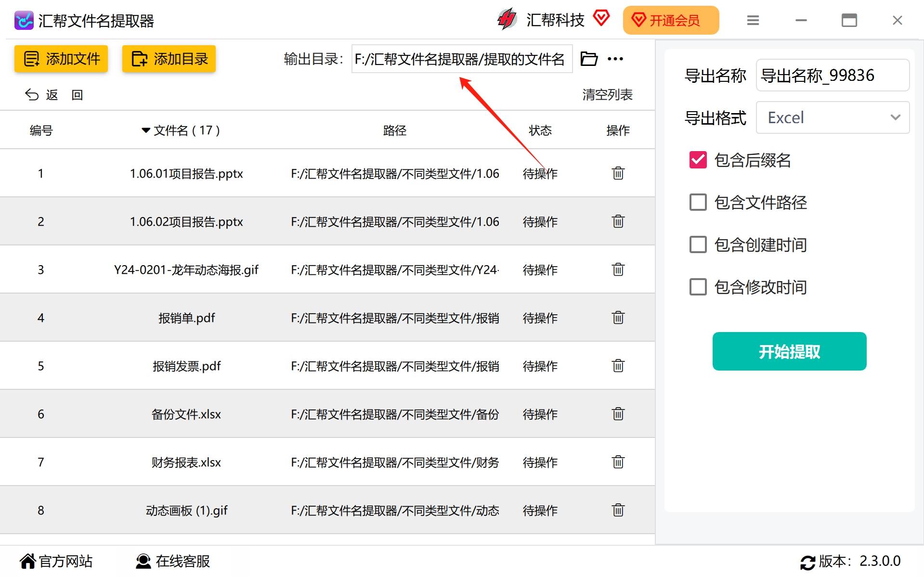Open 在线客服 support link
The width and height of the screenshot is (924, 577).
click(x=172, y=561)
